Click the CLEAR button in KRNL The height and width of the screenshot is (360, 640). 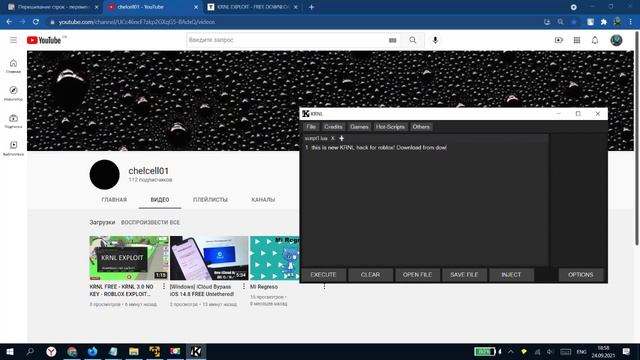tap(370, 275)
